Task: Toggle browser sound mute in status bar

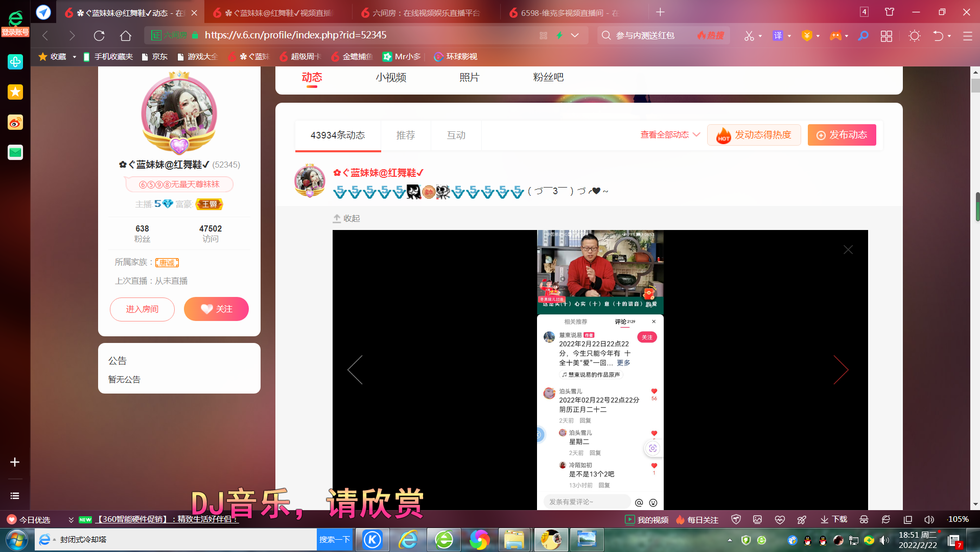Action: [x=929, y=519]
